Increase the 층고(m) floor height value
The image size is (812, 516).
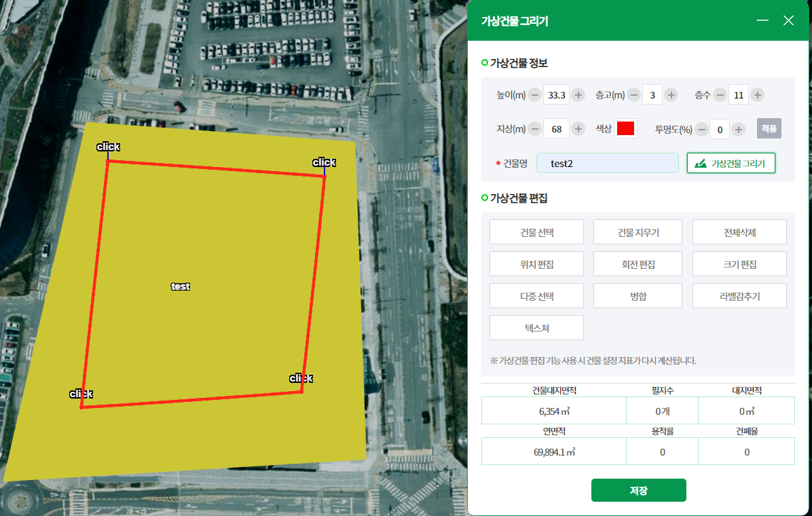click(671, 95)
